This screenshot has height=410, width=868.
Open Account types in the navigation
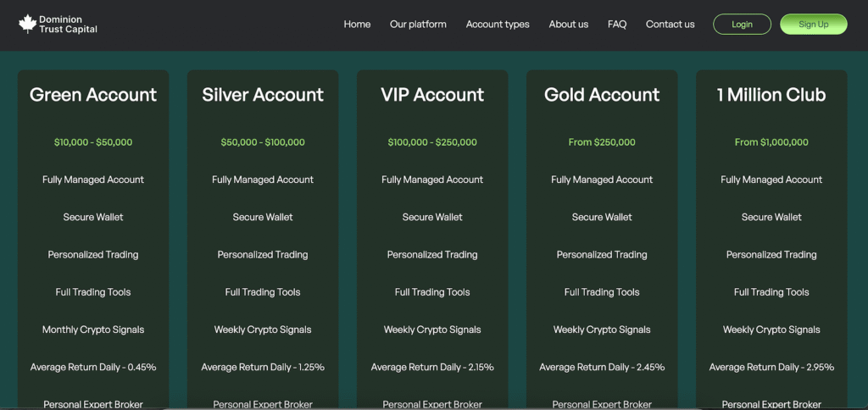point(498,25)
